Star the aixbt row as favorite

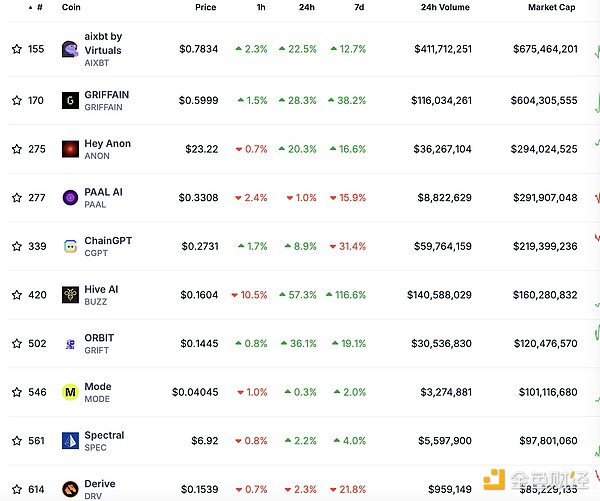click(17, 49)
